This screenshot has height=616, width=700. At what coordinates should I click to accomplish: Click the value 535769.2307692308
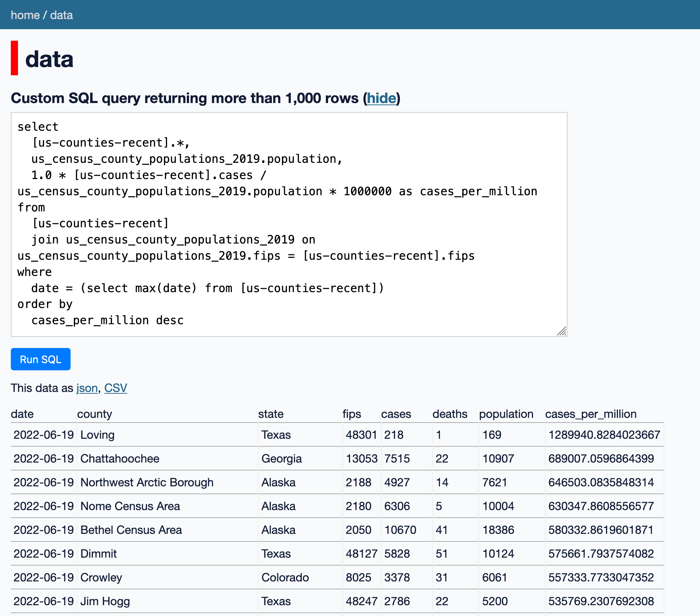point(601,601)
